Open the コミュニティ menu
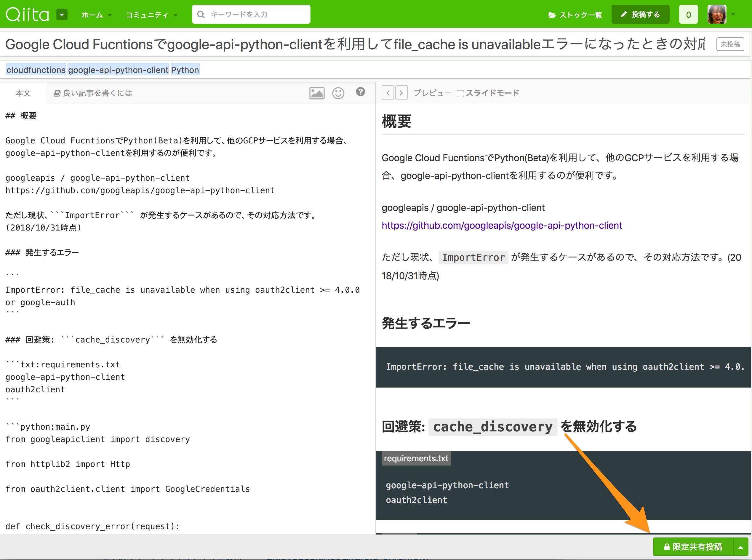The width and height of the screenshot is (752, 560). [x=152, y=15]
